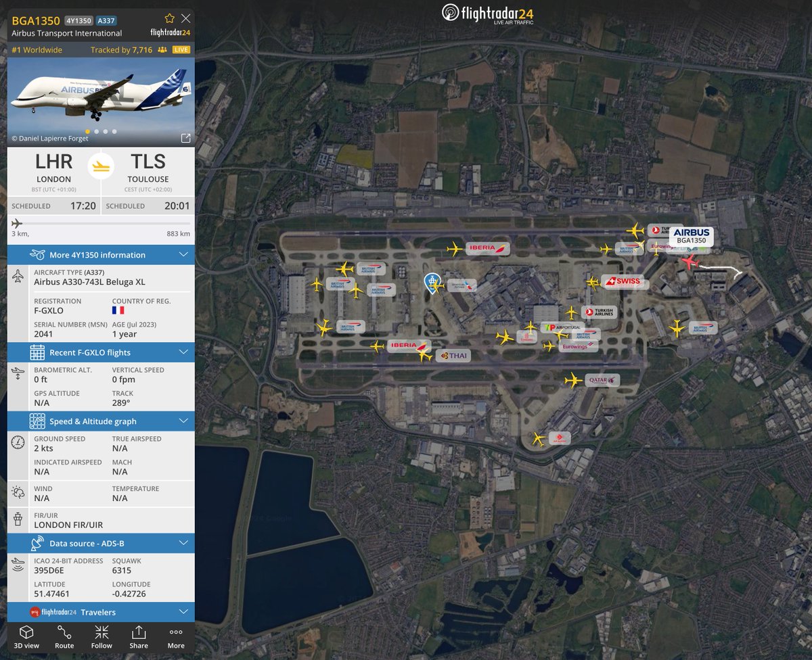This screenshot has height=660, width=812.
Task: Click the Beluga XL aircraft photo
Action: coord(101,101)
